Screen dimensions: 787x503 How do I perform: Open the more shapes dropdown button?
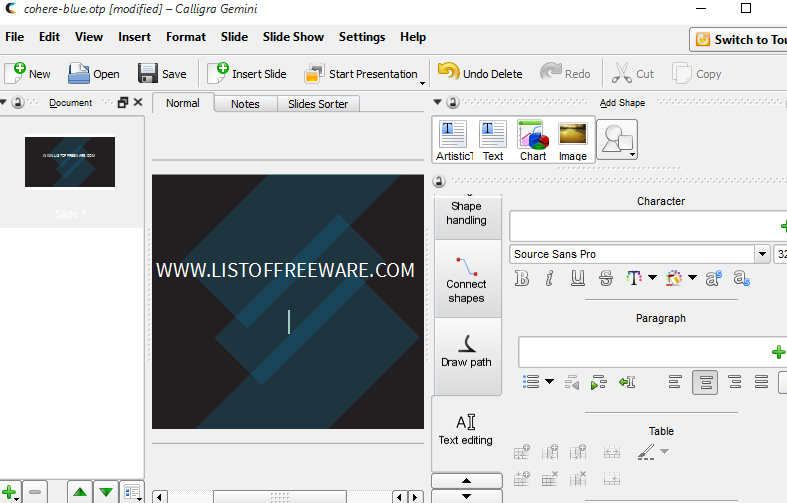(617, 140)
